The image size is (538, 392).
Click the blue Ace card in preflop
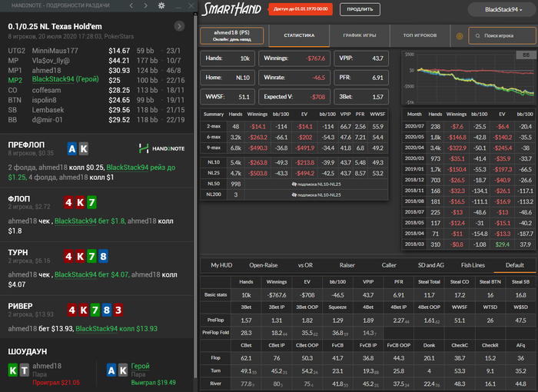[x=71, y=148]
